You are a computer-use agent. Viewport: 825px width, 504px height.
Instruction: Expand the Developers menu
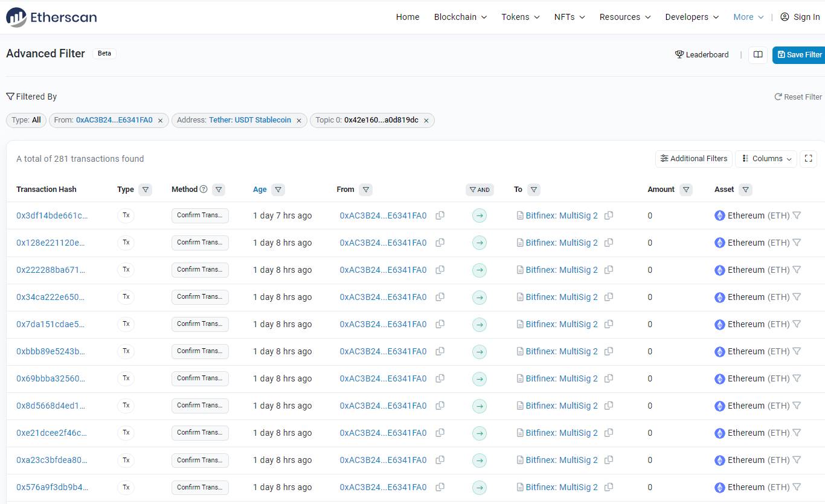(x=692, y=17)
